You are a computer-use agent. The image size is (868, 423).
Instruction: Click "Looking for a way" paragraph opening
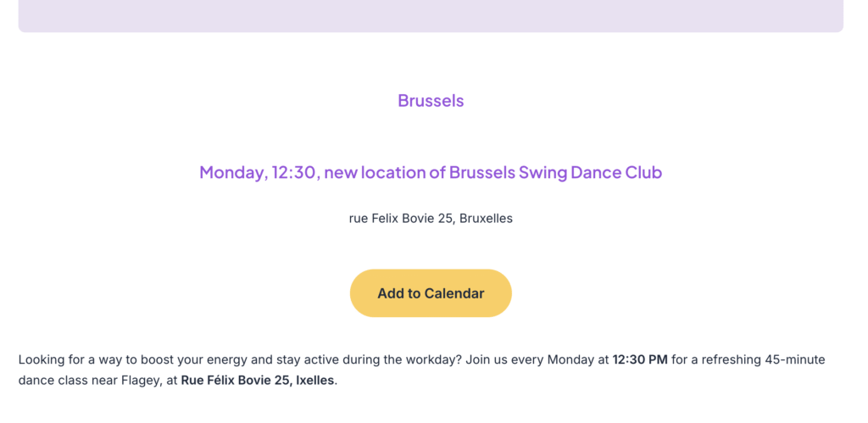[x=71, y=359]
